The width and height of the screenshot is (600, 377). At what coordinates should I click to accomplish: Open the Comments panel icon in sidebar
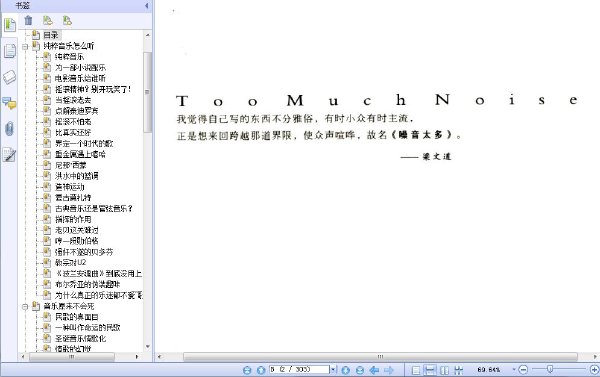click(9, 103)
